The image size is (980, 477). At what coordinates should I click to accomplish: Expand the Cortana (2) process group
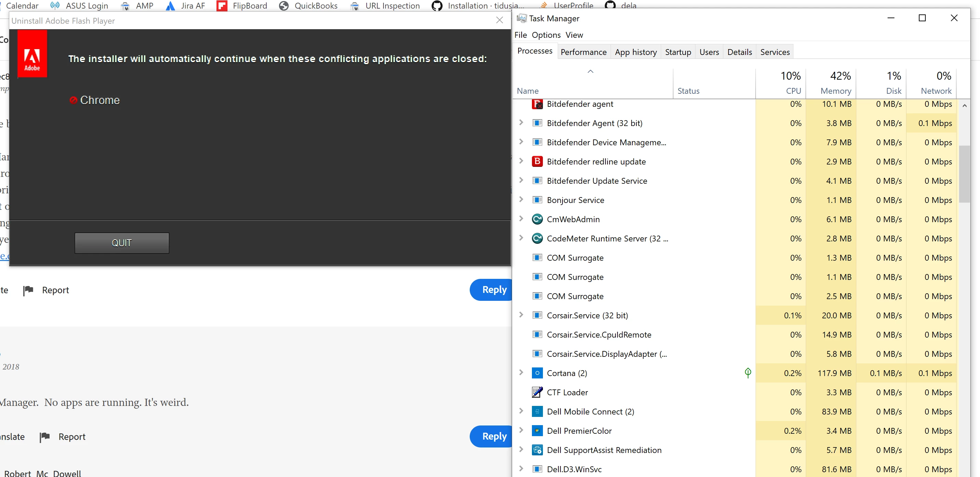click(x=521, y=373)
